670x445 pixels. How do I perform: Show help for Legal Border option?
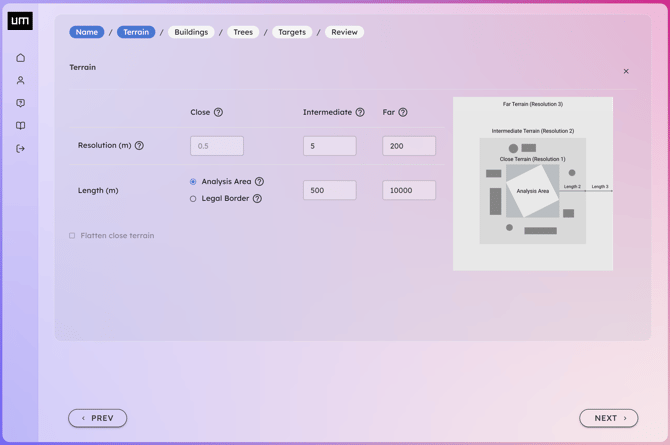[257, 199]
